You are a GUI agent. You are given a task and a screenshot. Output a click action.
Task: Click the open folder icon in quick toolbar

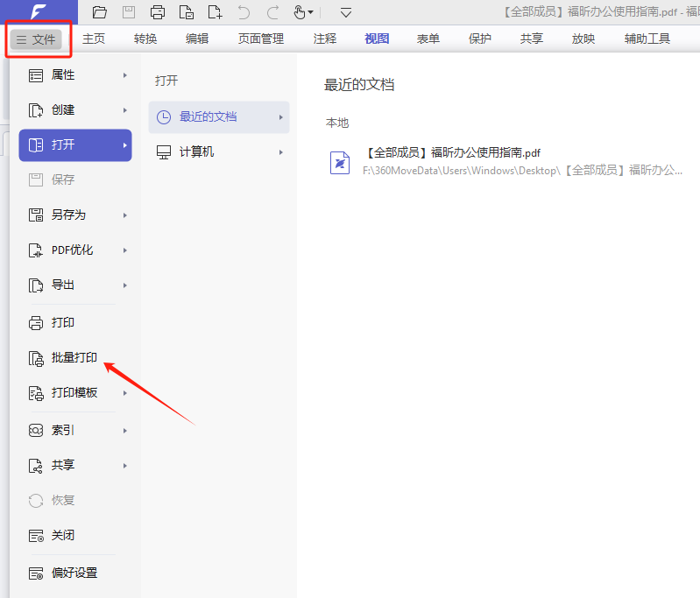pos(100,12)
